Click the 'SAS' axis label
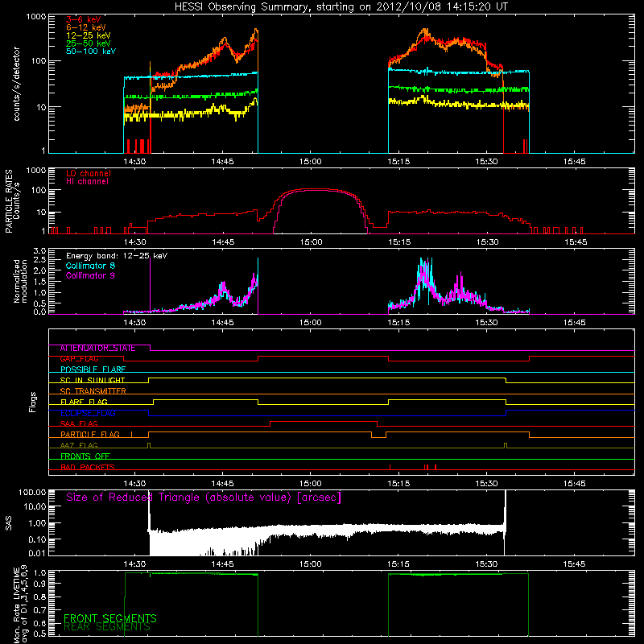Image resolution: width=644 pixels, height=644 pixels. click(x=9, y=523)
